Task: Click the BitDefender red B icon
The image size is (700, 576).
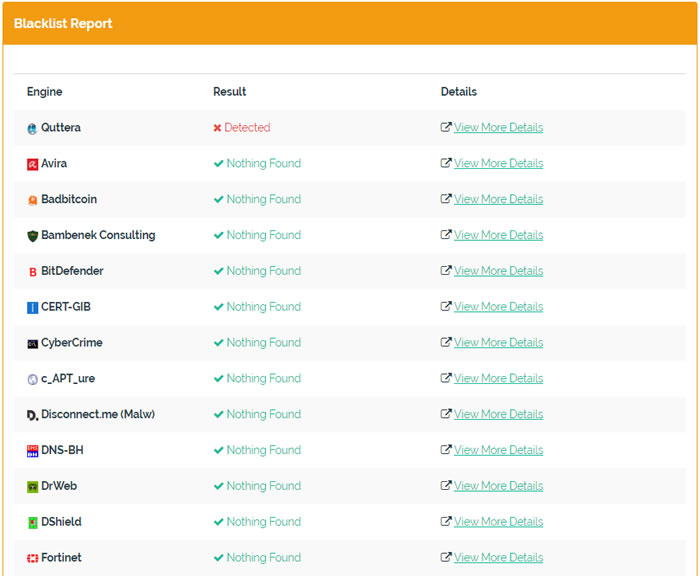Action: click(32, 271)
